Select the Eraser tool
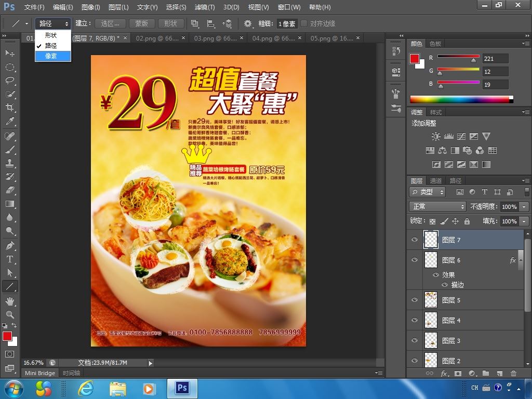The height and width of the screenshot is (399, 532). pos(10,190)
